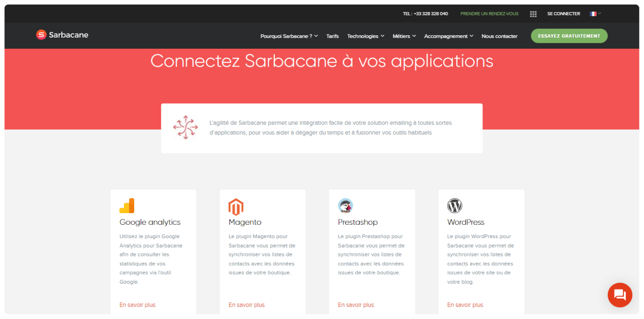This screenshot has width=644, height=319.
Task: Click the French flag language icon
Action: (x=593, y=14)
